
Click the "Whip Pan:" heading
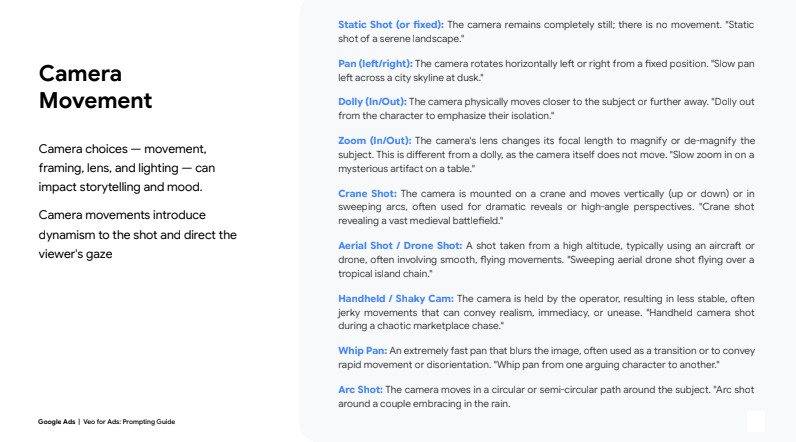click(x=363, y=350)
